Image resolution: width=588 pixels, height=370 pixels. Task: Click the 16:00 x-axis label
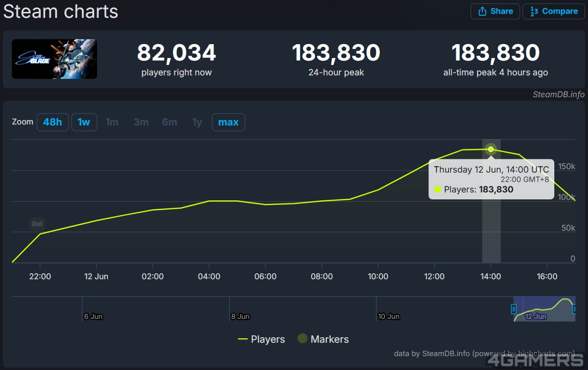(547, 276)
